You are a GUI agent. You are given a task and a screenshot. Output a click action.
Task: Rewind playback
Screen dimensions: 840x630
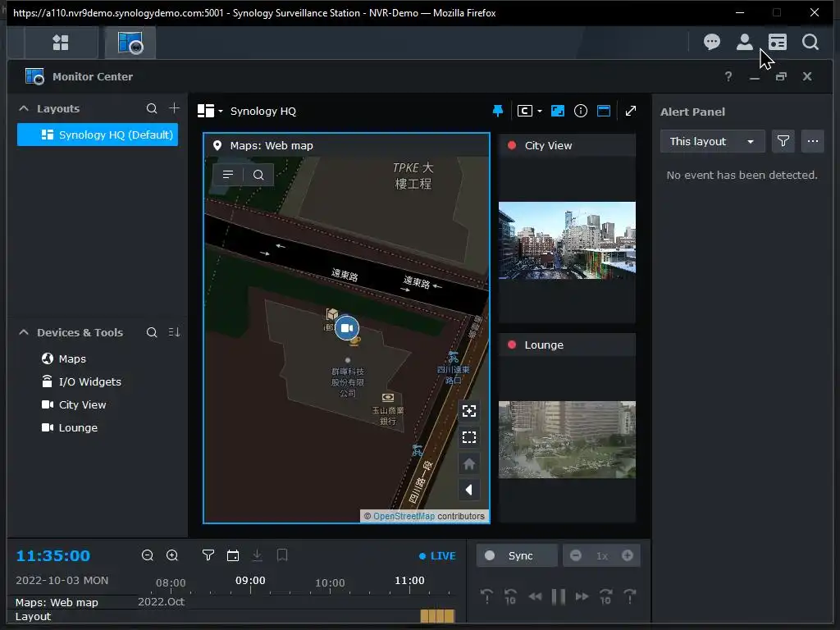[x=535, y=596]
